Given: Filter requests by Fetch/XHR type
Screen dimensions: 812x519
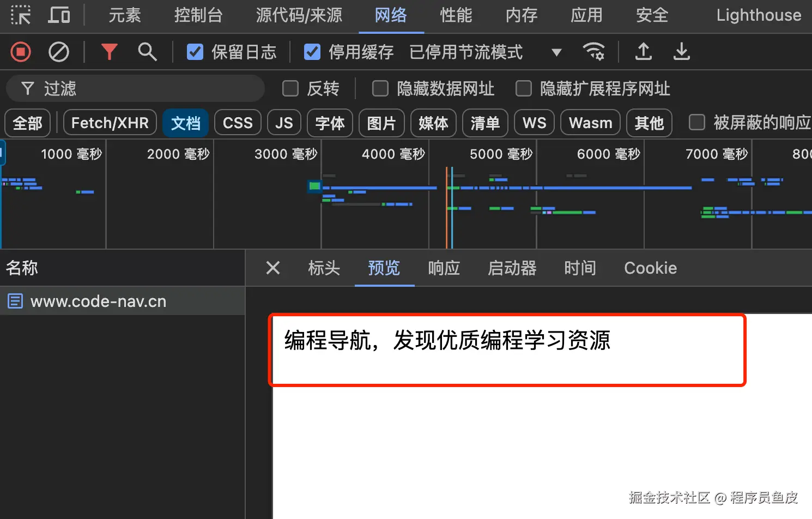Looking at the screenshot, I should 110,123.
